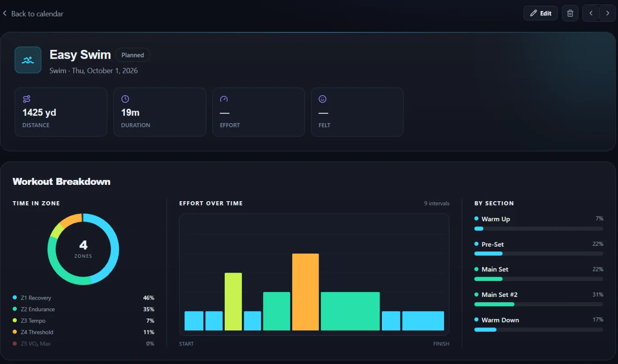This screenshot has width=618, height=364.
Task: Select the Z1 Recovery legend entry
Action: click(83, 298)
